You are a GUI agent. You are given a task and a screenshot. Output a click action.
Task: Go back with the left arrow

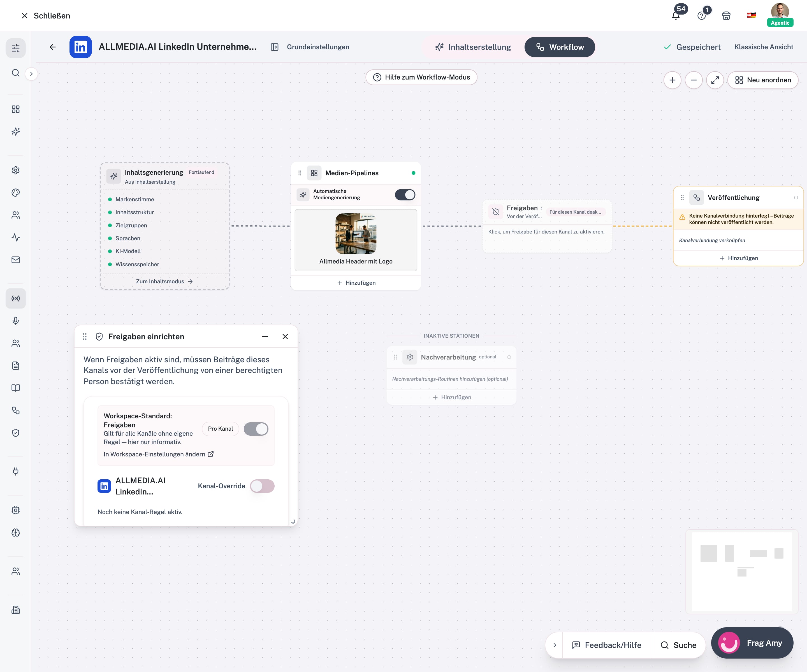(53, 47)
